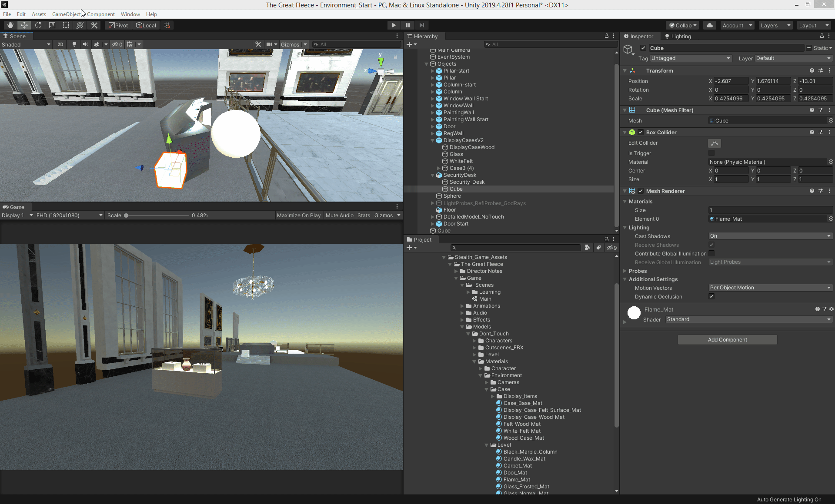Toggle grid snapping icon in toolbar
This screenshot has width=835, height=504.
click(x=167, y=25)
